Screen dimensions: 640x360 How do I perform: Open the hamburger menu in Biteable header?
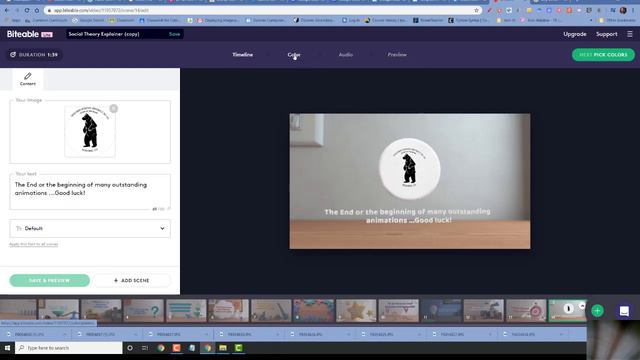click(630, 34)
